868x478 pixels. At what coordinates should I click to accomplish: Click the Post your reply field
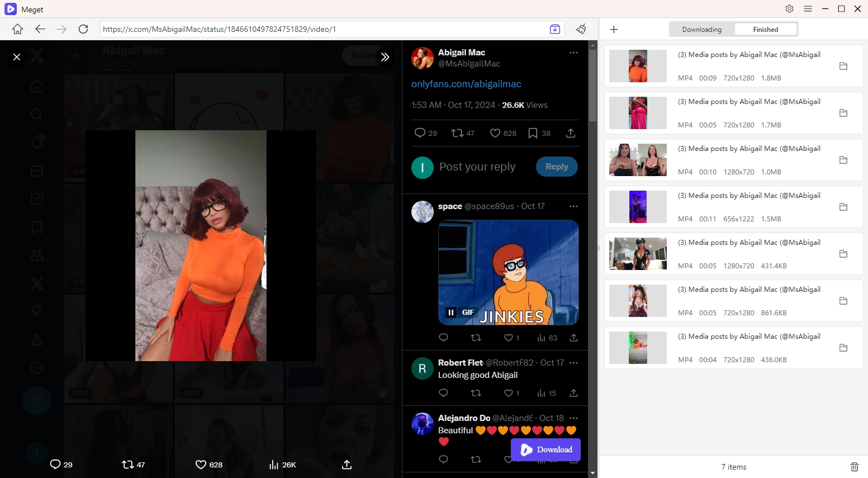[x=477, y=167]
